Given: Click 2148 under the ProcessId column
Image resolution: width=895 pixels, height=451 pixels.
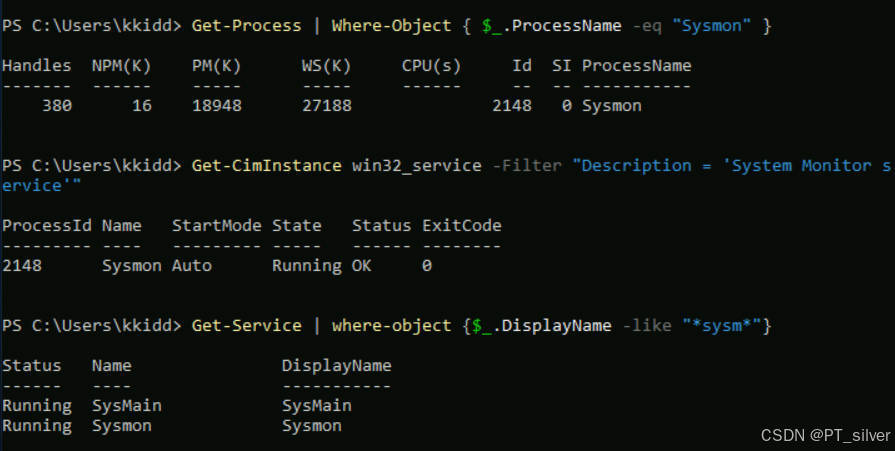Looking at the screenshot, I should (22, 265).
